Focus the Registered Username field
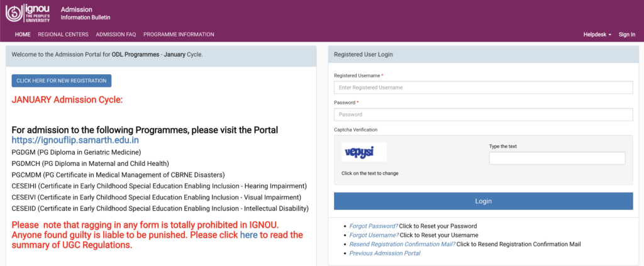 click(484, 87)
